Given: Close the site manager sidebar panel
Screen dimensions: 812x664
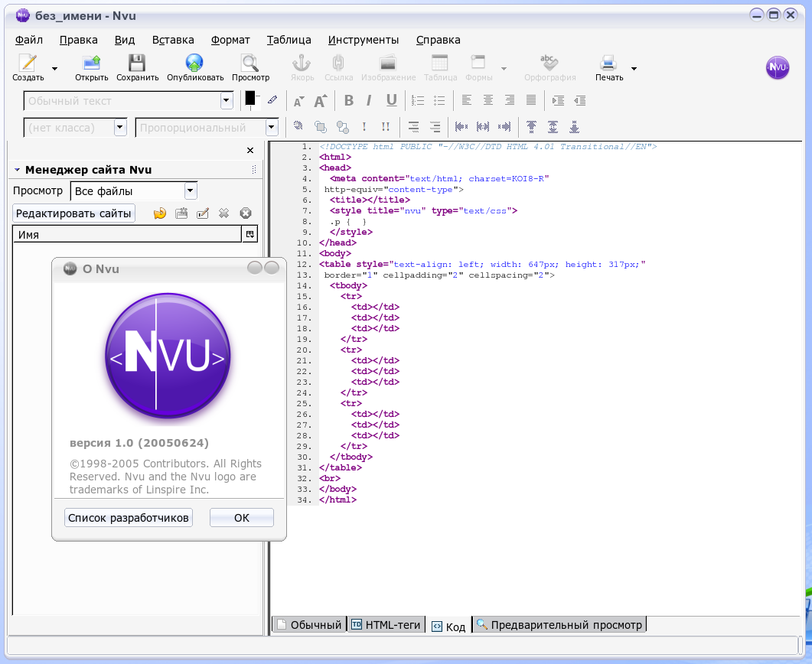Looking at the screenshot, I should (x=249, y=151).
